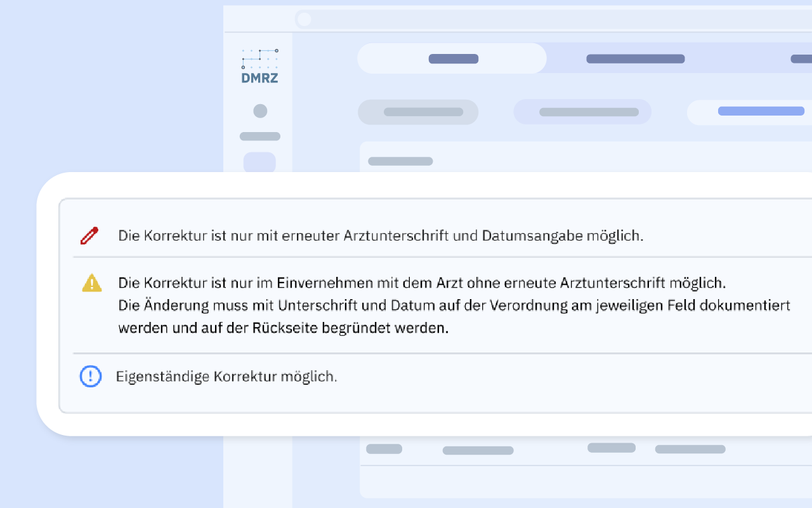Select the middle pill sub-tab
Viewport: 812px width, 508px height.
coord(582,112)
